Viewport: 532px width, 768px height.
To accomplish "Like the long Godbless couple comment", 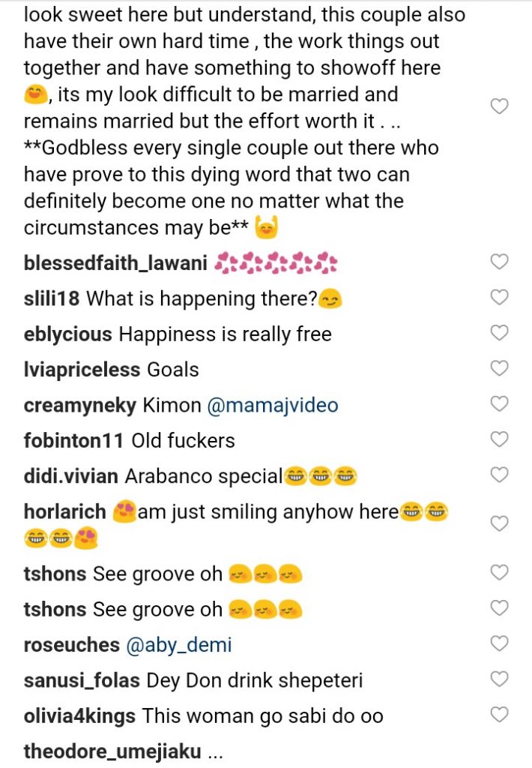I will (499, 107).
